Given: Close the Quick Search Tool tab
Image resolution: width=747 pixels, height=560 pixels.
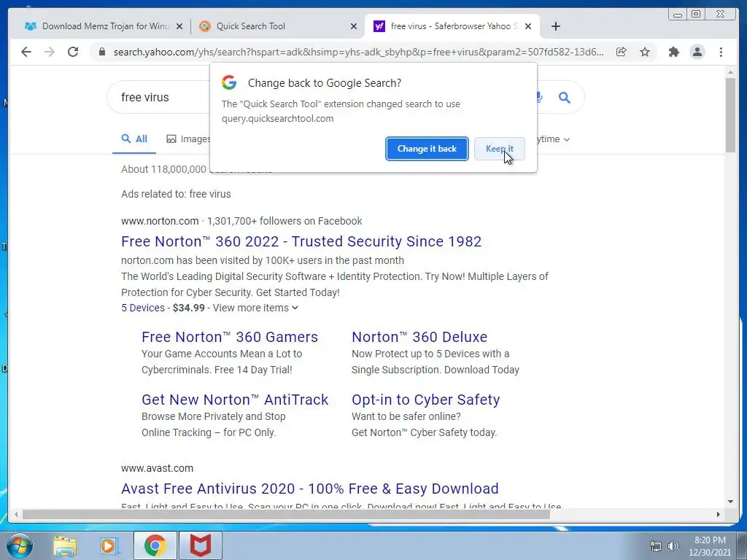Looking at the screenshot, I should (x=354, y=27).
